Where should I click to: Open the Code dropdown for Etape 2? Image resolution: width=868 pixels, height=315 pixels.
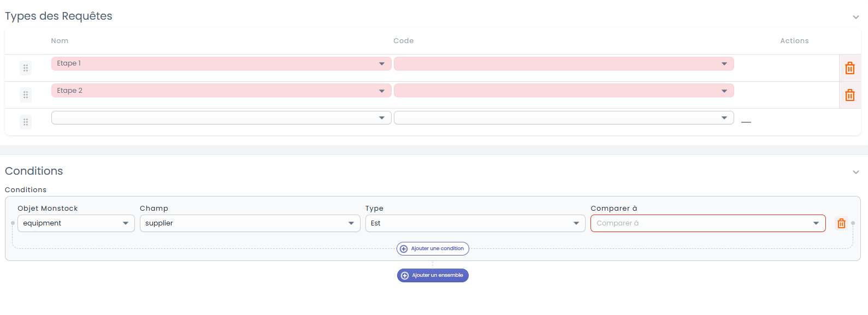click(x=564, y=91)
